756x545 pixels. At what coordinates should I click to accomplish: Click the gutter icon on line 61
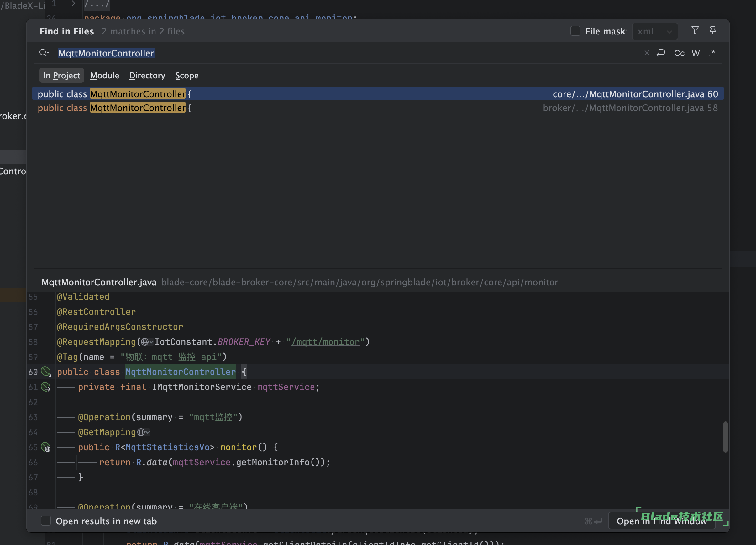[x=46, y=387]
